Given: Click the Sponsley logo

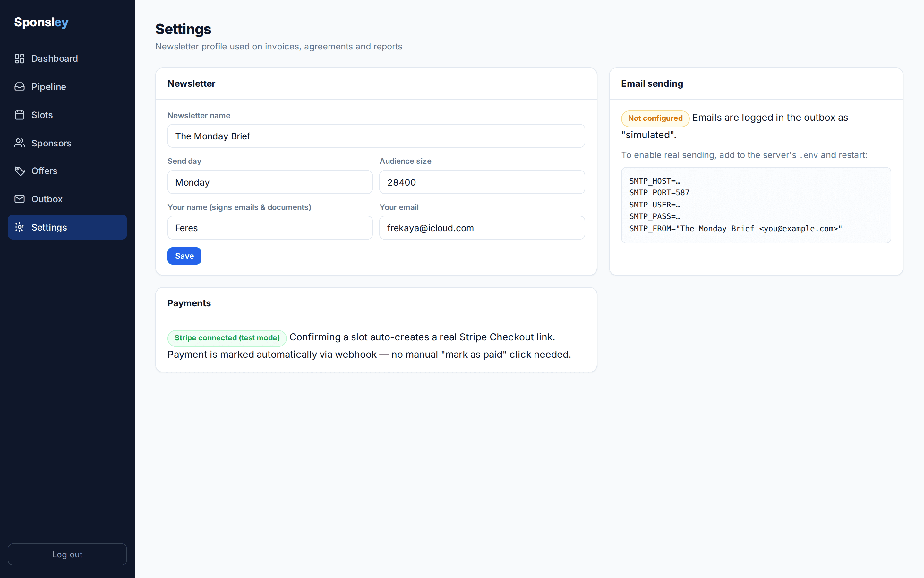Looking at the screenshot, I should click(41, 22).
